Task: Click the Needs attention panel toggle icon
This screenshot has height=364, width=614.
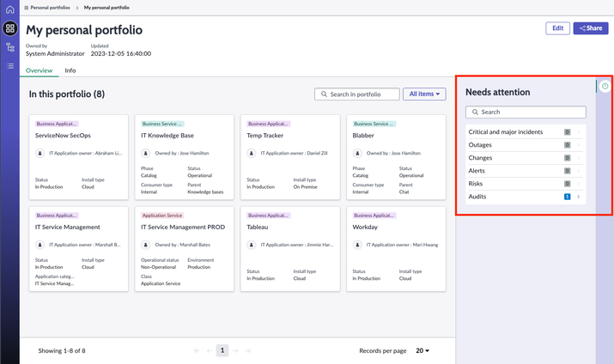Action: 605,86
